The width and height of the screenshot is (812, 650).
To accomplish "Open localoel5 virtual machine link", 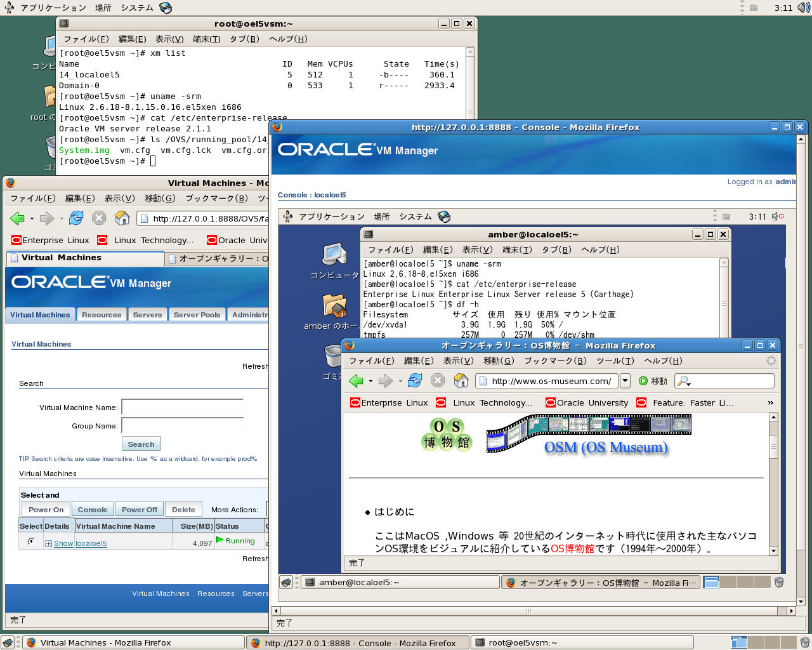I will pyautogui.click(x=91, y=543).
